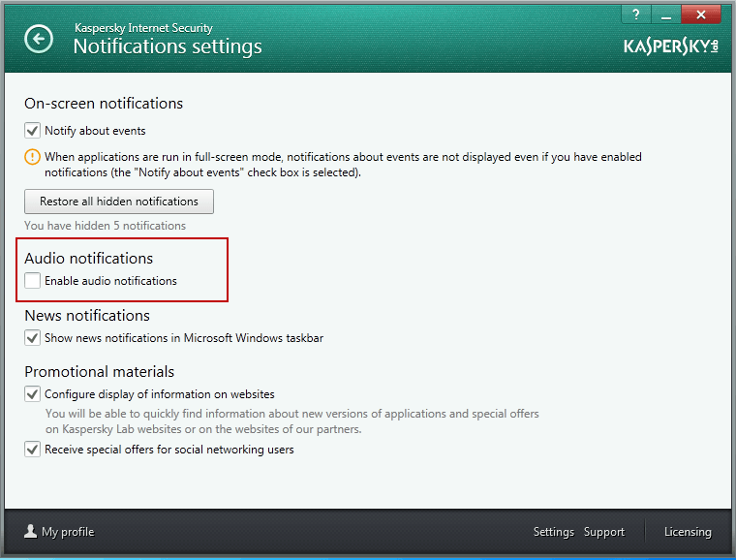Open Settings in the bottom bar
This screenshot has height=560, width=736.
(x=554, y=532)
